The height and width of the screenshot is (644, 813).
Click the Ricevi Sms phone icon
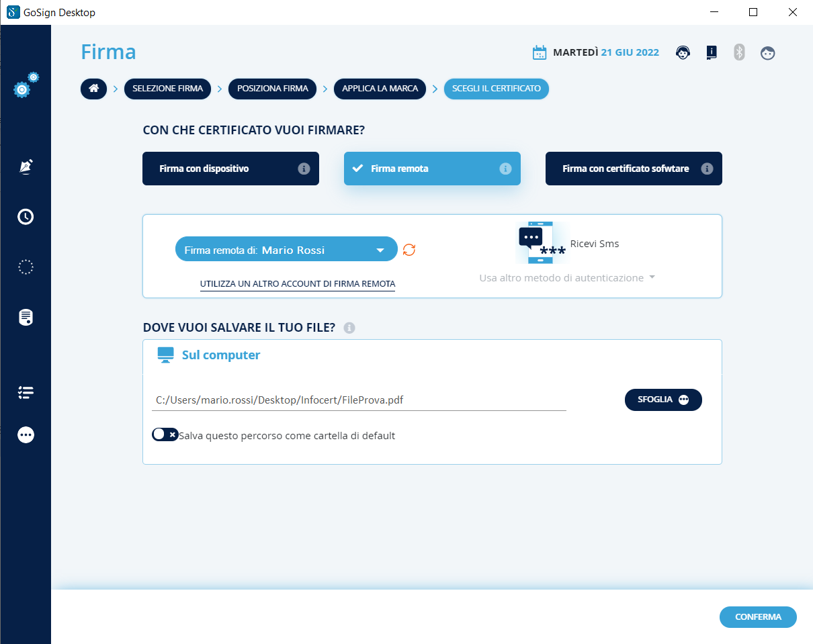[x=542, y=243]
